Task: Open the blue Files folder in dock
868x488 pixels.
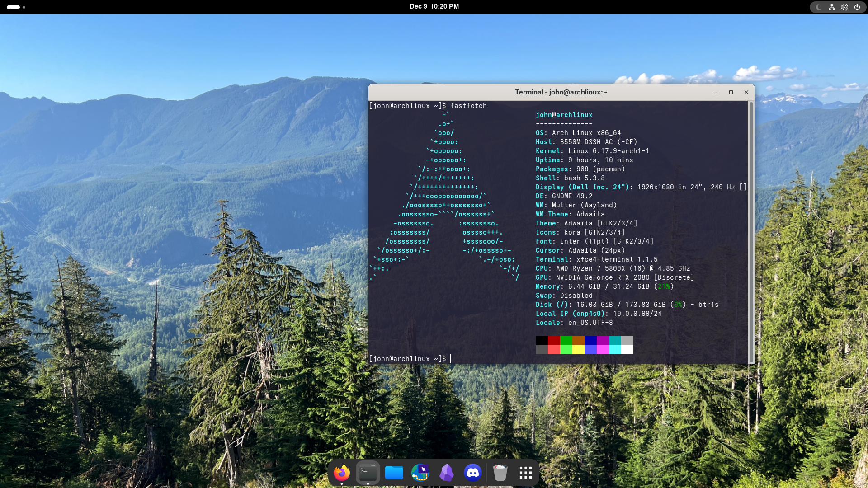Action: 394,473
